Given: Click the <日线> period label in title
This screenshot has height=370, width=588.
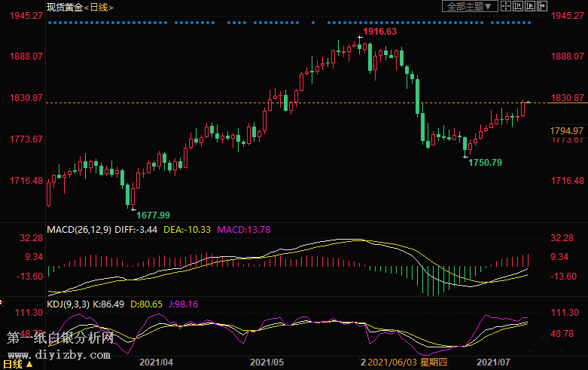Looking at the screenshot, I should [x=98, y=8].
